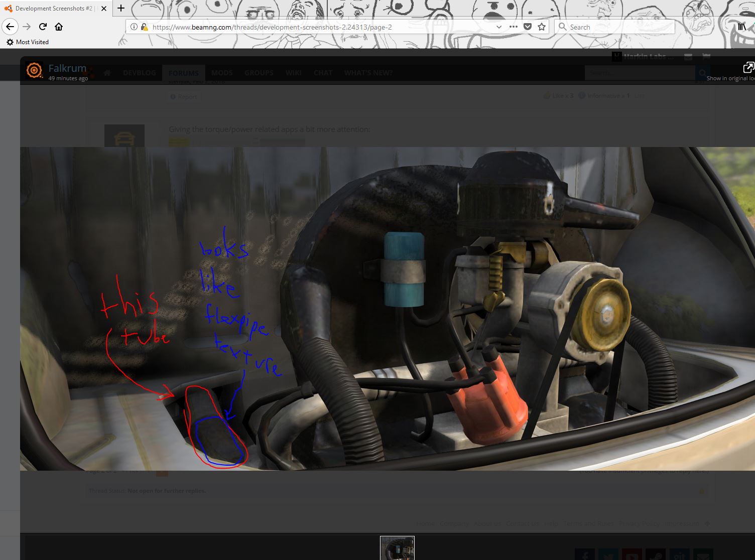Click the YouTube social icon in footer
Image resolution: width=755 pixels, height=560 pixels.
click(632, 554)
